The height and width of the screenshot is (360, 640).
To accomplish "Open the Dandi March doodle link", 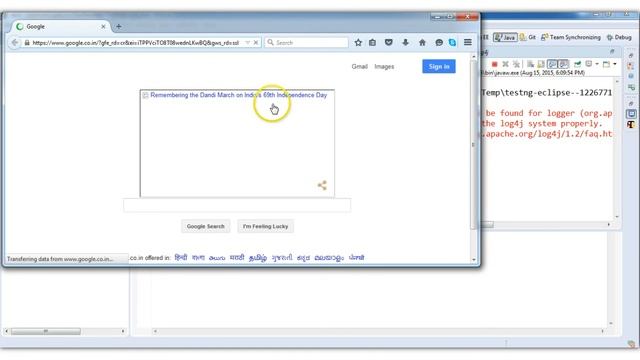I will click(238, 95).
